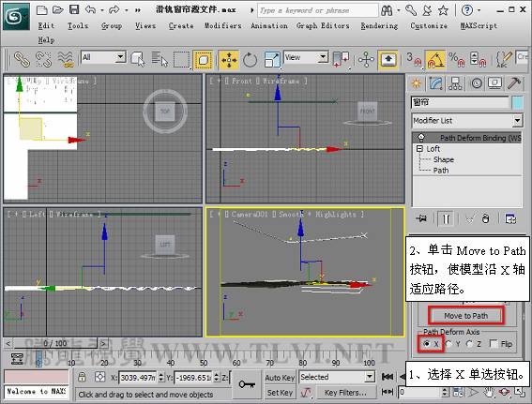Image resolution: width=532 pixels, height=404 pixels.
Task: Select the X path deform axis
Action: (x=426, y=344)
